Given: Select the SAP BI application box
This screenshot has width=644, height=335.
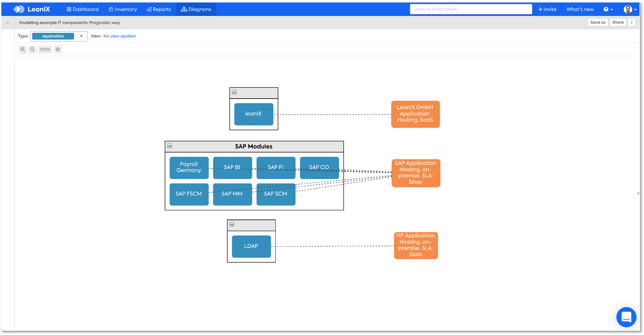Looking at the screenshot, I should click(x=232, y=167).
